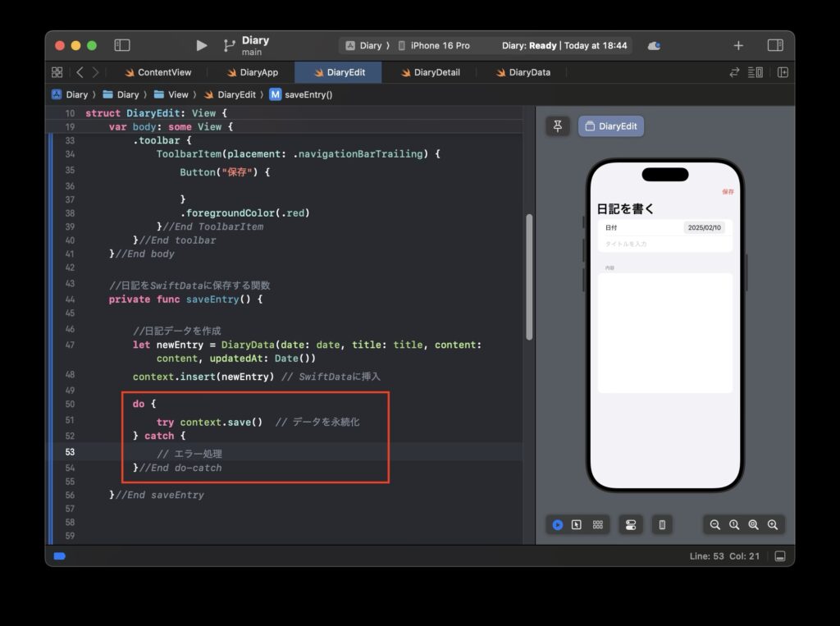840x626 pixels.
Task: Click the editor vertical scrollbar
Action: pos(529,277)
